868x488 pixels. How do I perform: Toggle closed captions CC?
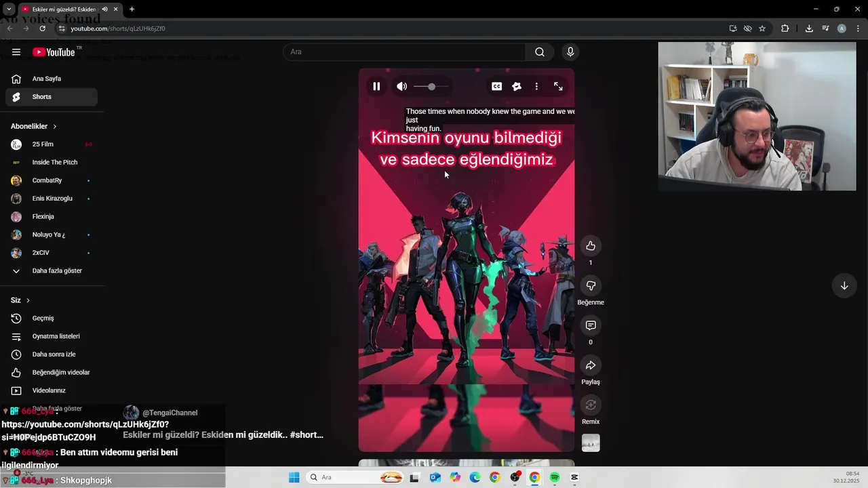(497, 87)
